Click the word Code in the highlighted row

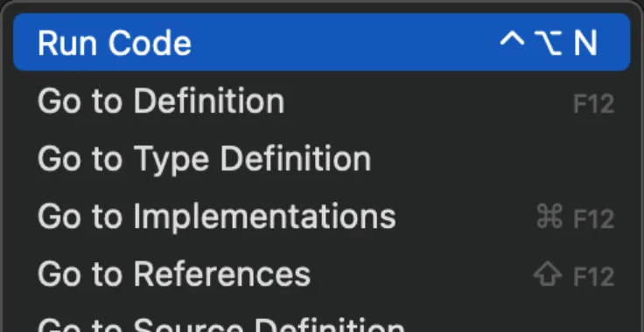[x=150, y=43]
